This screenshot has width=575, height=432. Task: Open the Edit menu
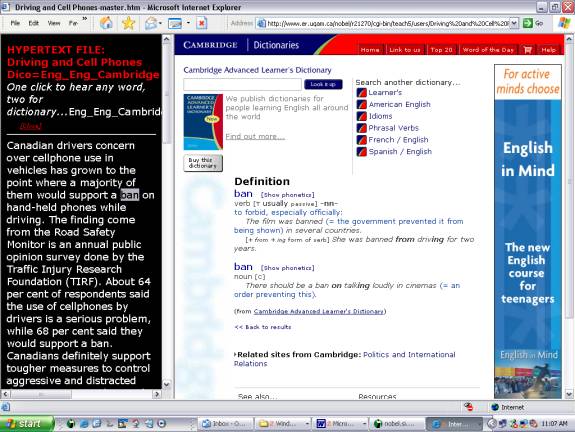[x=34, y=23]
